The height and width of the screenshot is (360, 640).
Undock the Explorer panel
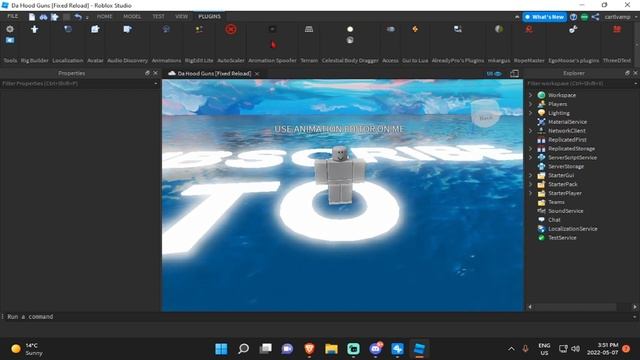(627, 73)
